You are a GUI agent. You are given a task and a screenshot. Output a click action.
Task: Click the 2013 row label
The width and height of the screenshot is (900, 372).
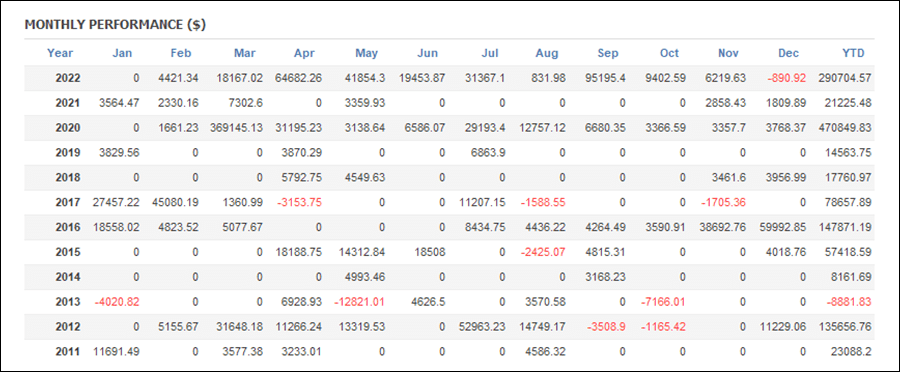(x=68, y=301)
